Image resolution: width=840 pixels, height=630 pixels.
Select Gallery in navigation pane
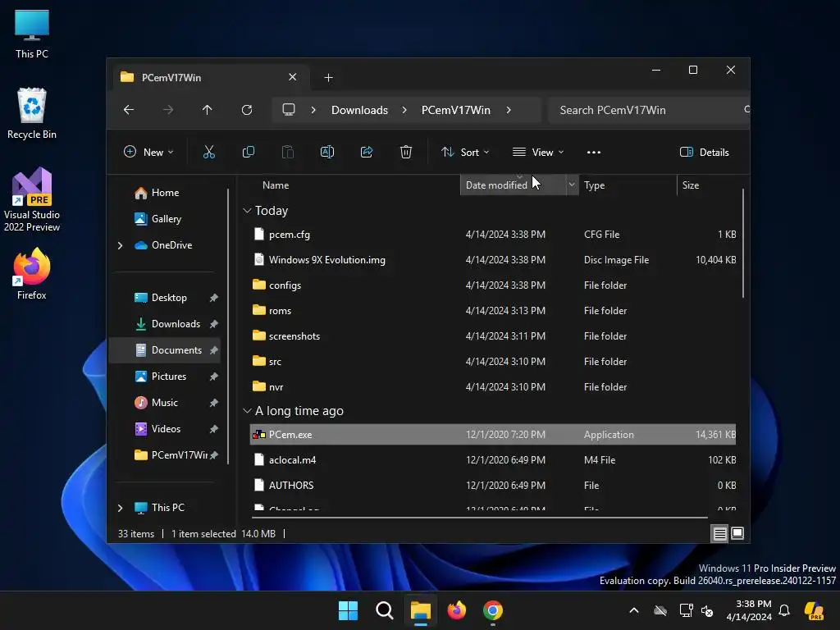(166, 219)
